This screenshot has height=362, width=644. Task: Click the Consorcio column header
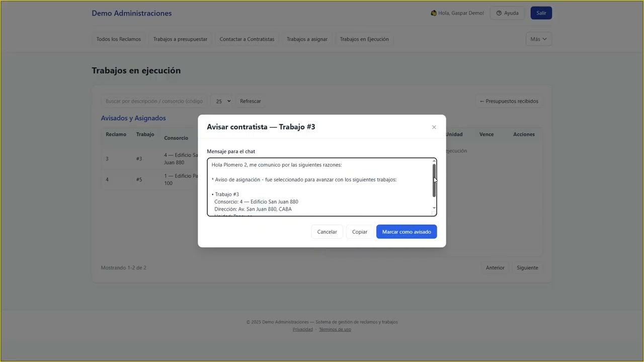pyautogui.click(x=176, y=138)
